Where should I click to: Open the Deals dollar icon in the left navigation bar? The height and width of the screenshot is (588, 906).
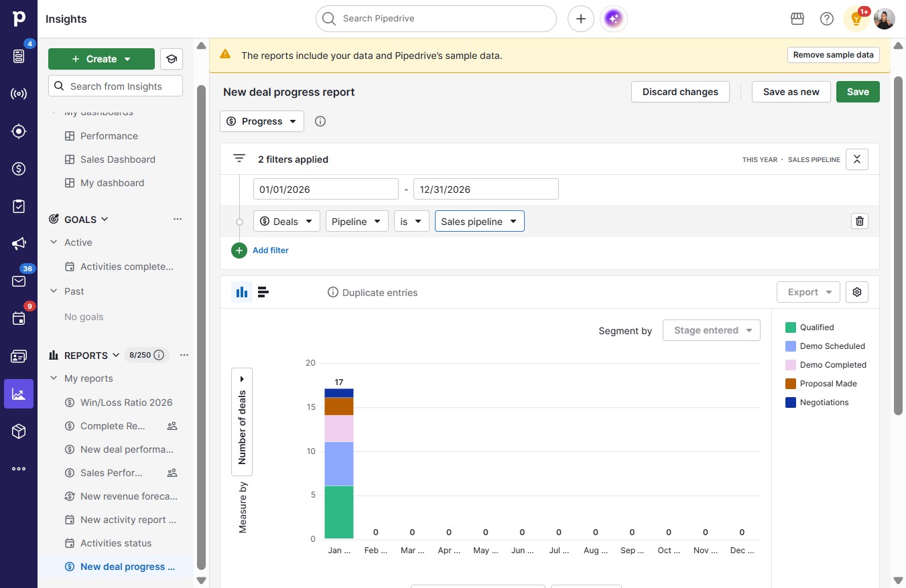pyautogui.click(x=19, y=169)
